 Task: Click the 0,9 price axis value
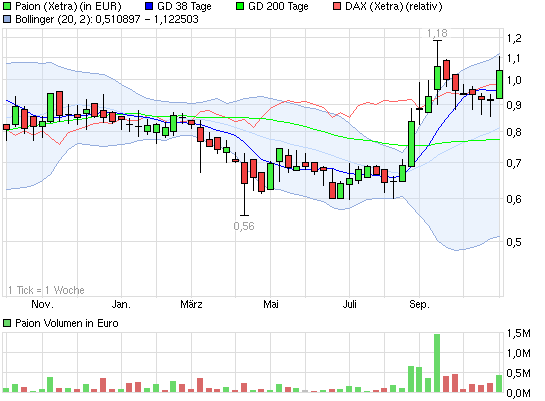(514, 105)
